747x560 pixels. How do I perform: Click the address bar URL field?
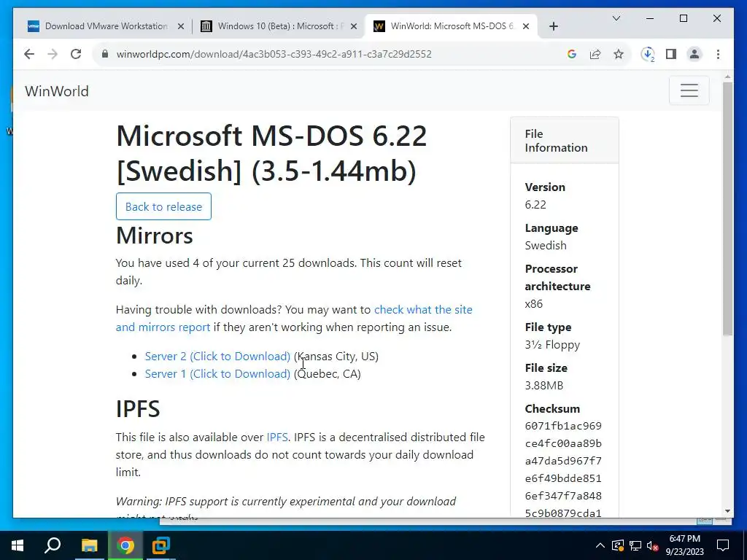pos(333,54)
